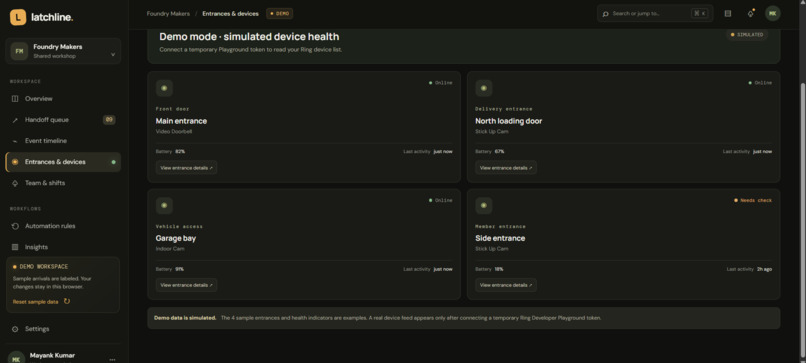
Task: Open the three-dots menu beside Mayank Kumar
Action: [x=112, y=359]
